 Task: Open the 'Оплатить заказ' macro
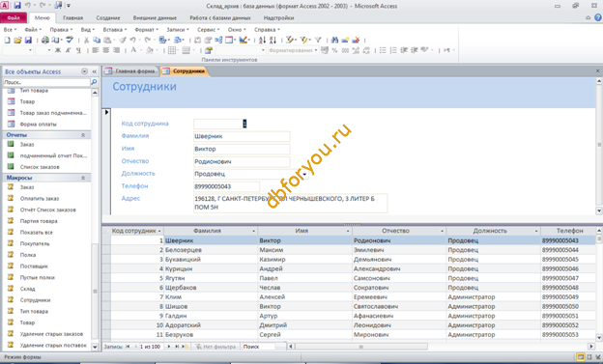tap(40, 199)
